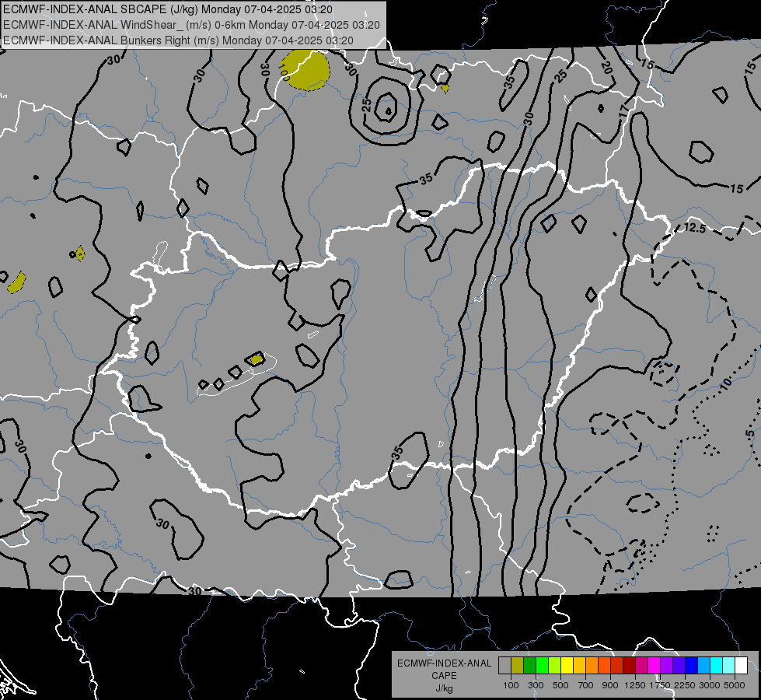The width and height of the screenshot is (761, 700).
Task: Select the pure blue legend swatch
Action: (692, 666)
